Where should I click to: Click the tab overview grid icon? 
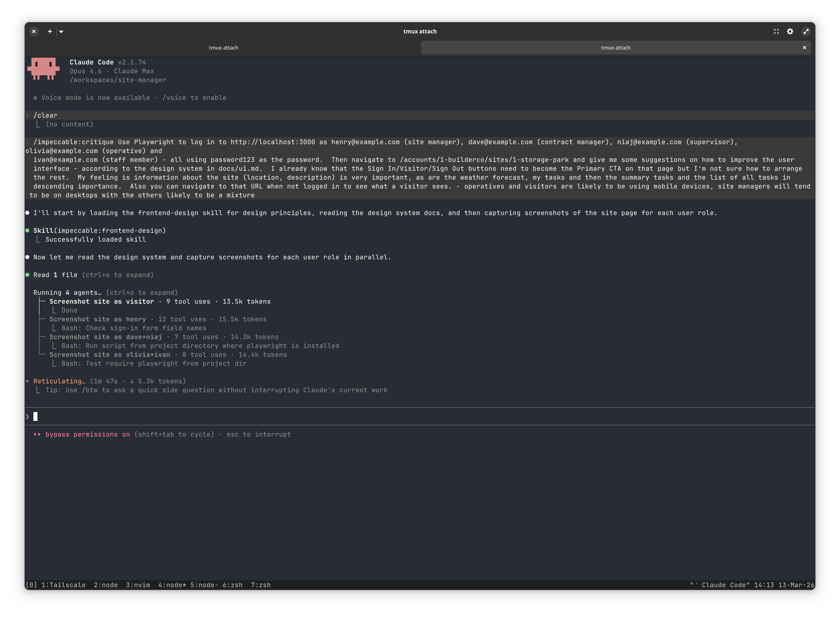click(x=776, y=31)
